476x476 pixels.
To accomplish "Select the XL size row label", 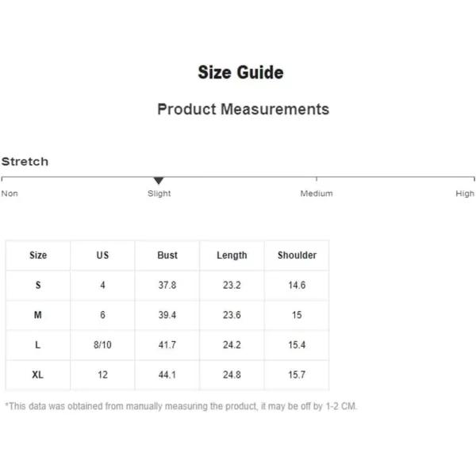I will (37, 374).
